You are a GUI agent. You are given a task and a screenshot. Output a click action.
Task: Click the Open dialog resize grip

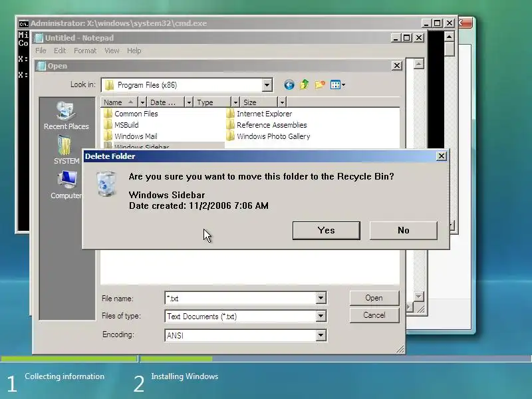point(400,349)
